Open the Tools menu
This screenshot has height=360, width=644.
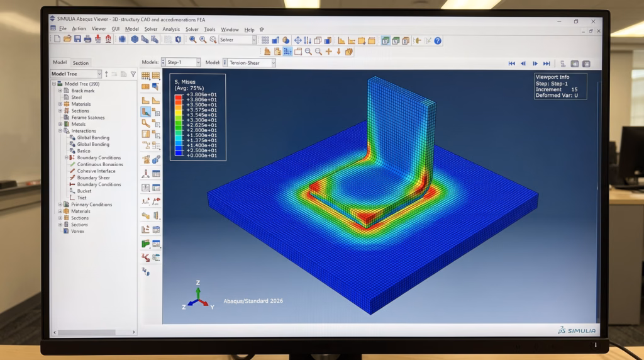209,29
